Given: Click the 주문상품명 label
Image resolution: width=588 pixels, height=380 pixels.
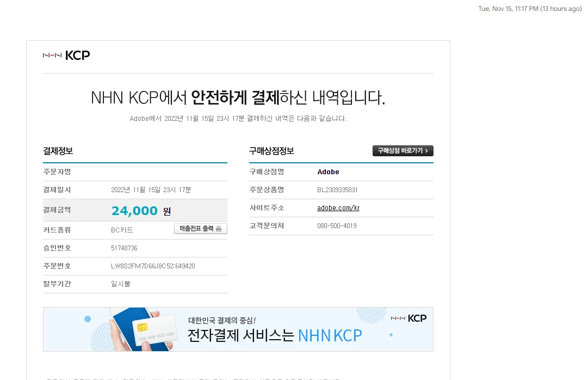Looking at the screenshot, I should click(x=267, y=189).
